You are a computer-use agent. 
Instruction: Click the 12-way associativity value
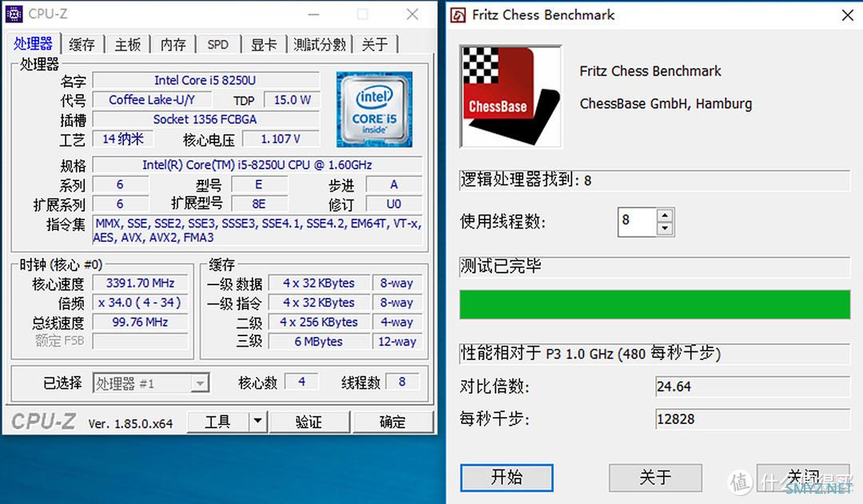tap(397, 342)
